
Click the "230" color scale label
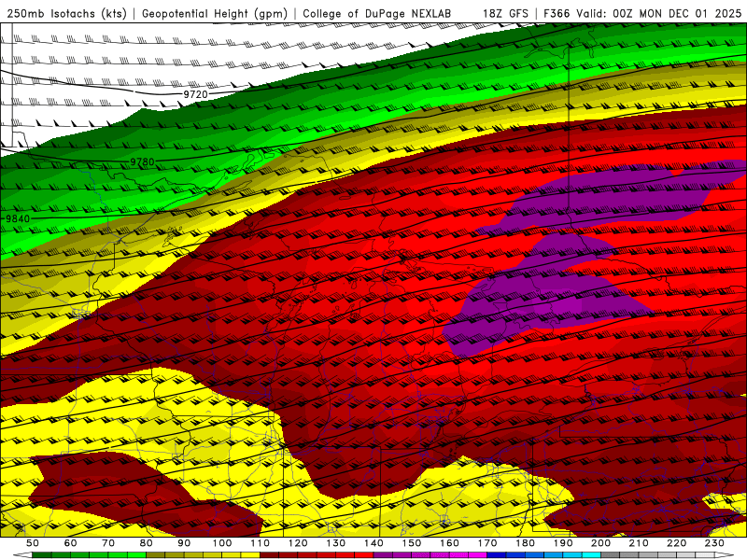click(714, 543)
